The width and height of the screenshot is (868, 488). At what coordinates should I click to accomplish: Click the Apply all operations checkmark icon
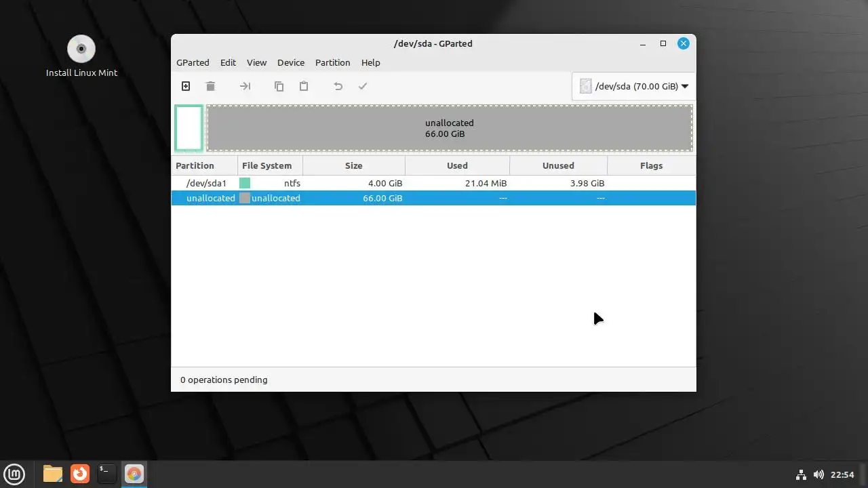coord(363,86)
